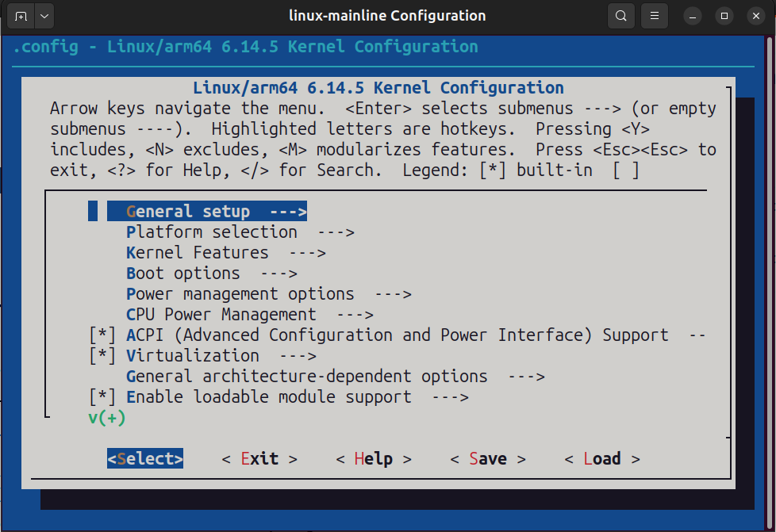Viewport: 776px width, 532px height.
Task: Click the Select button
Action: pyautogui.click(x=145, y=459)
